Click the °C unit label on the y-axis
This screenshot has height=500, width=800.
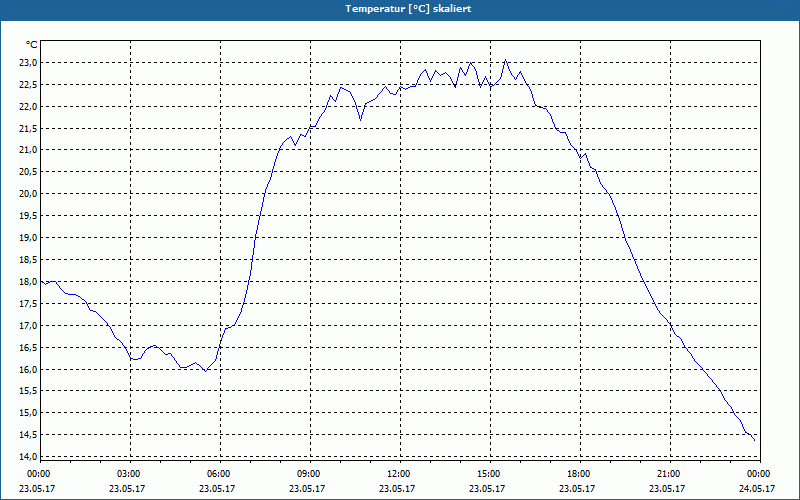(31, 45)
